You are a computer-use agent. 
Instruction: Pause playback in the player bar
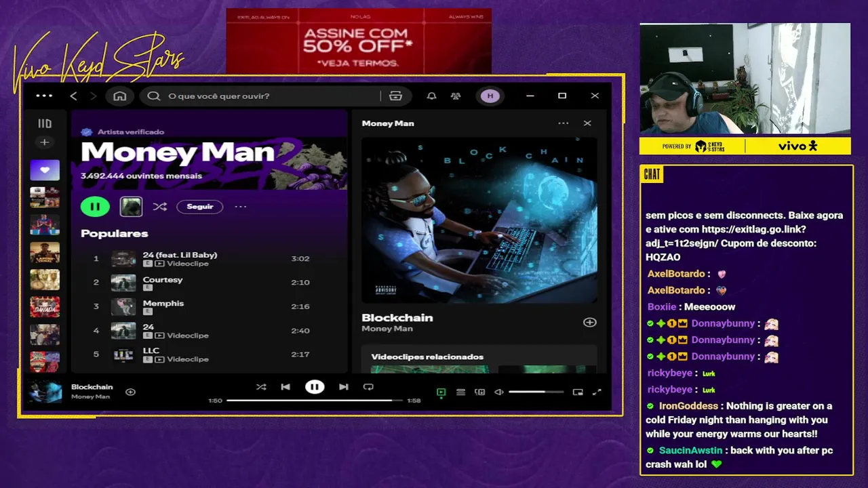(x=315, y=387)
